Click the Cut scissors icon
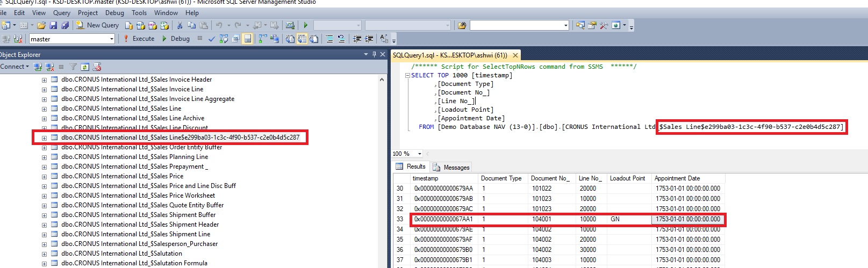The height and width of the screenshot is (268, 868). [x=180, y=25]
